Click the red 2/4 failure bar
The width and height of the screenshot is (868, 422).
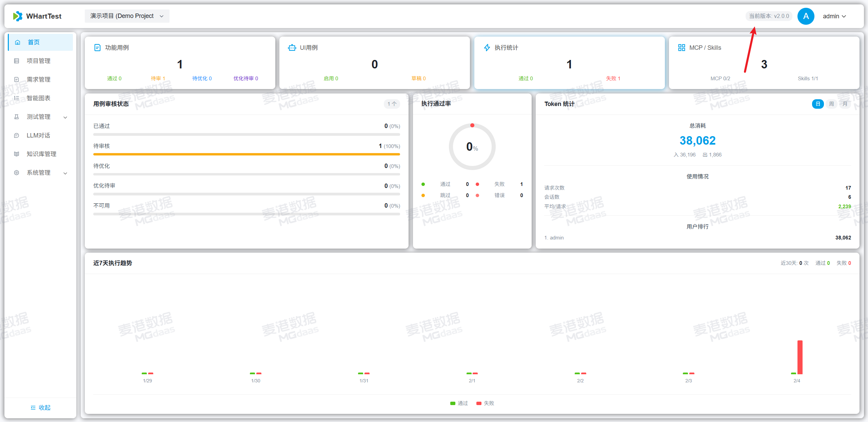pos(800,357)
